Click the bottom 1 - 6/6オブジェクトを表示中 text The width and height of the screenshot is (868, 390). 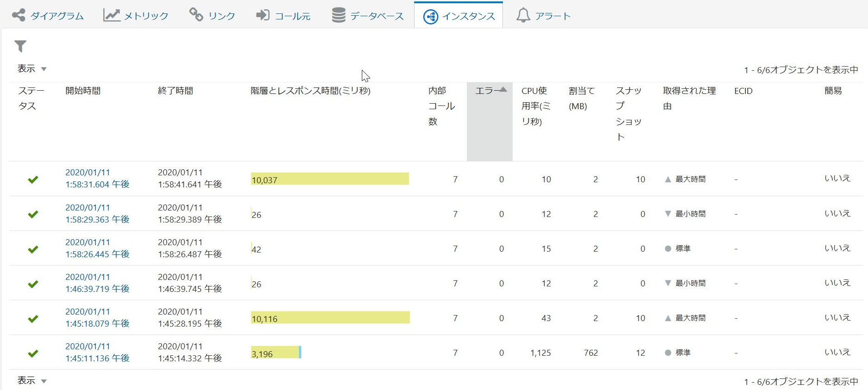tap(801, 382)
